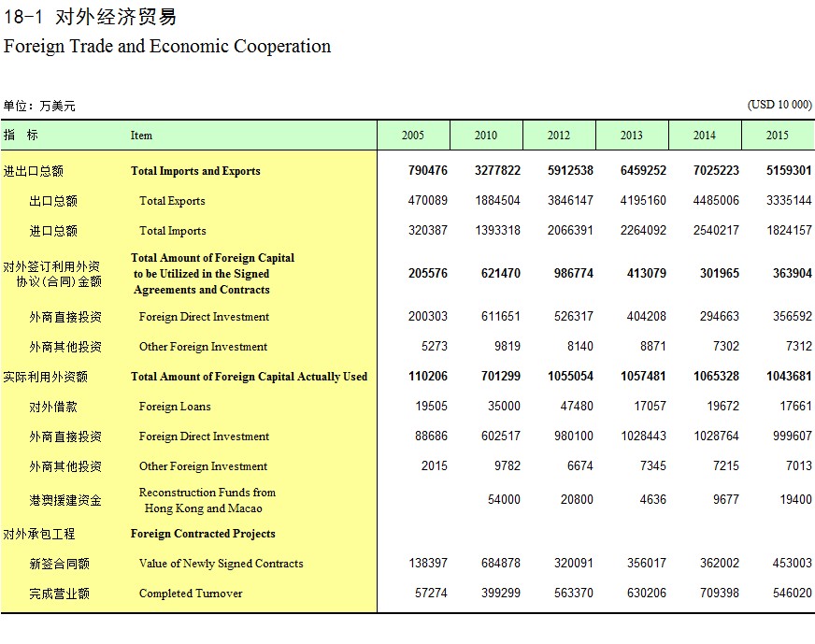Screen dimensions: 815x644
Task: Click the 2014 column header
Action: [x=705, y=136]
